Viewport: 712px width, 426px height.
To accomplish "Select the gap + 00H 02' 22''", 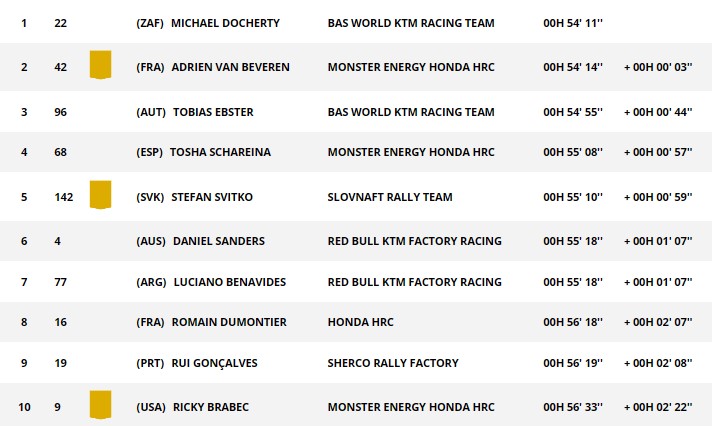I will click(x=658, y=407).
